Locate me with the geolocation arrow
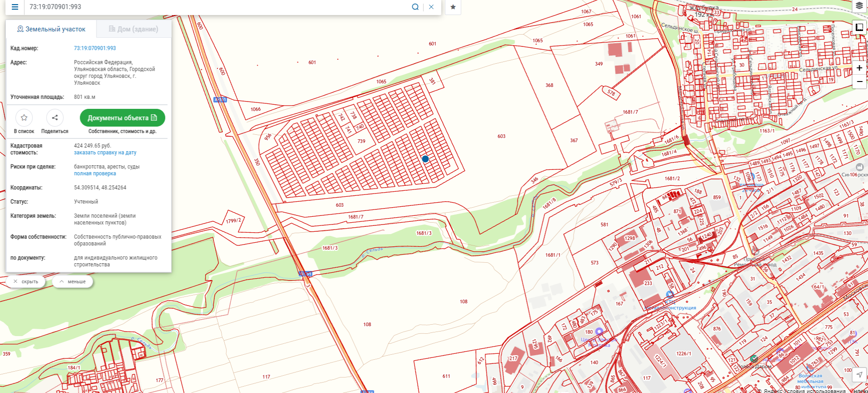 click(x=859, y=374)
